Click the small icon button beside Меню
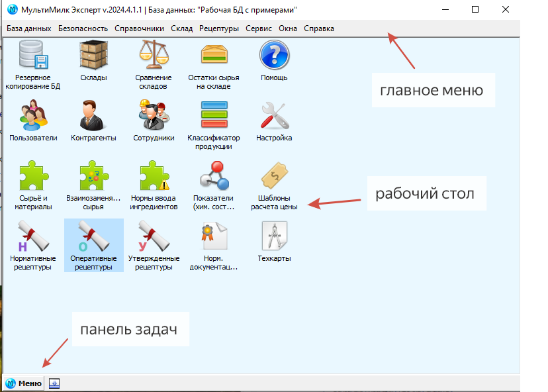 pos(55,383)
